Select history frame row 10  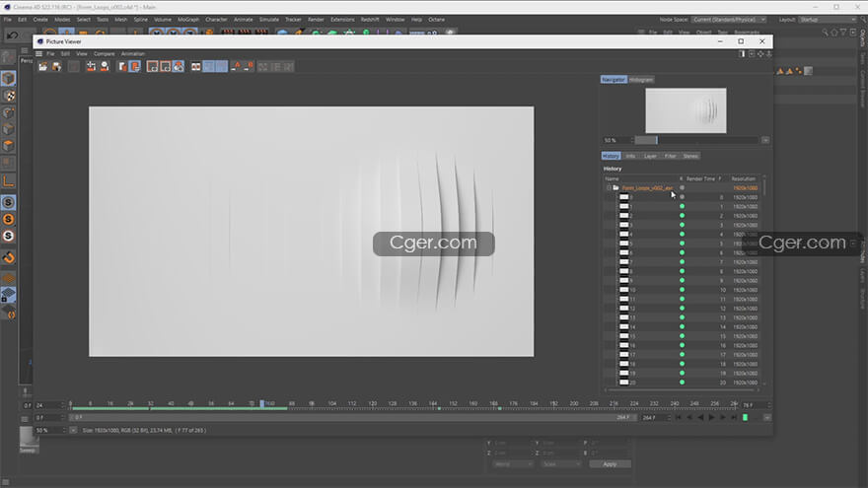[682, 290]
